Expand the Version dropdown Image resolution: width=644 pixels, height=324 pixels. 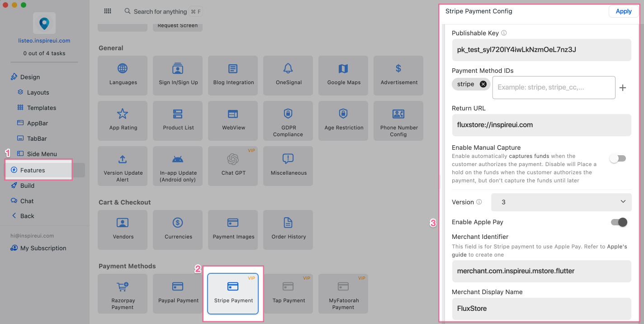click(561, 202)
